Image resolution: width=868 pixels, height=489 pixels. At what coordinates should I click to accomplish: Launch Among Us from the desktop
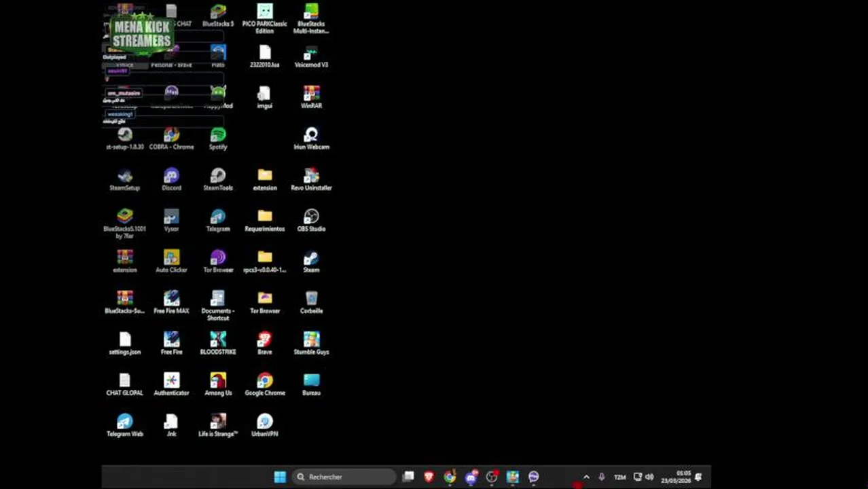[218, 384]
